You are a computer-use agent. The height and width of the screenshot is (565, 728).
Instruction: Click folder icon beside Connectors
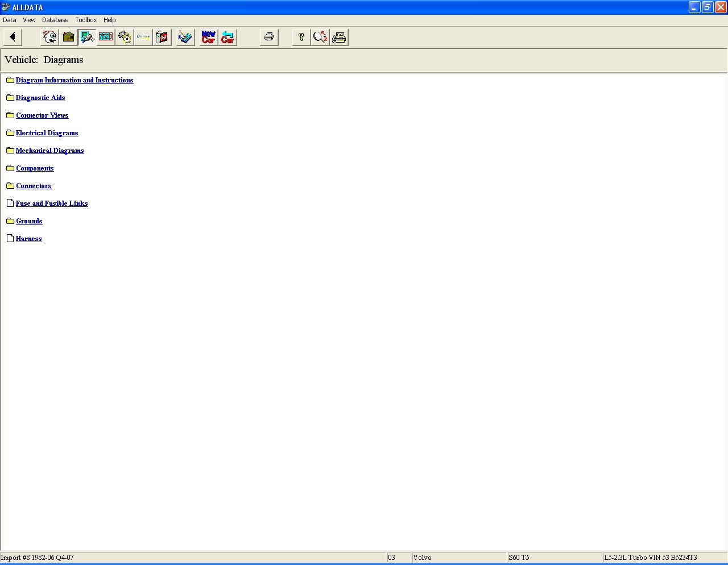(10, 186)
